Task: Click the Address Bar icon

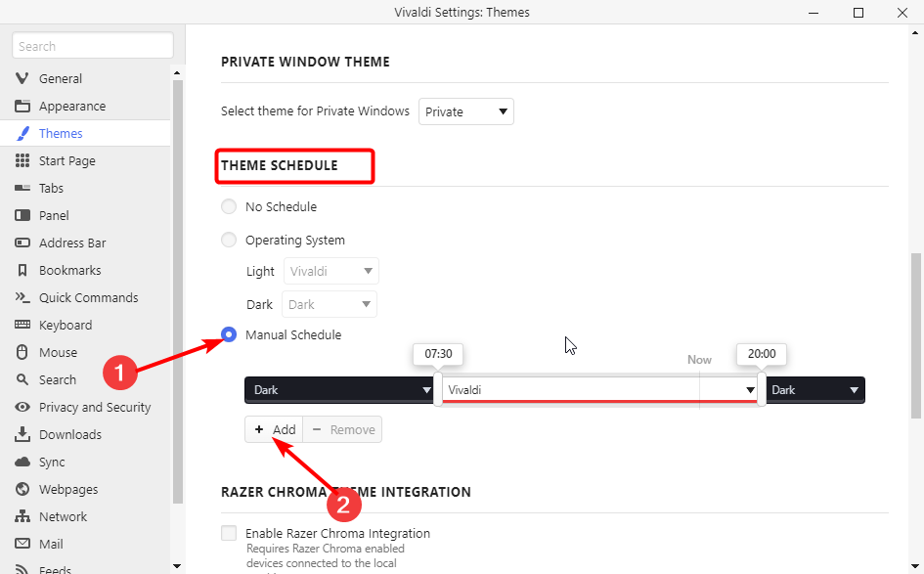Action: pos(22,243)
